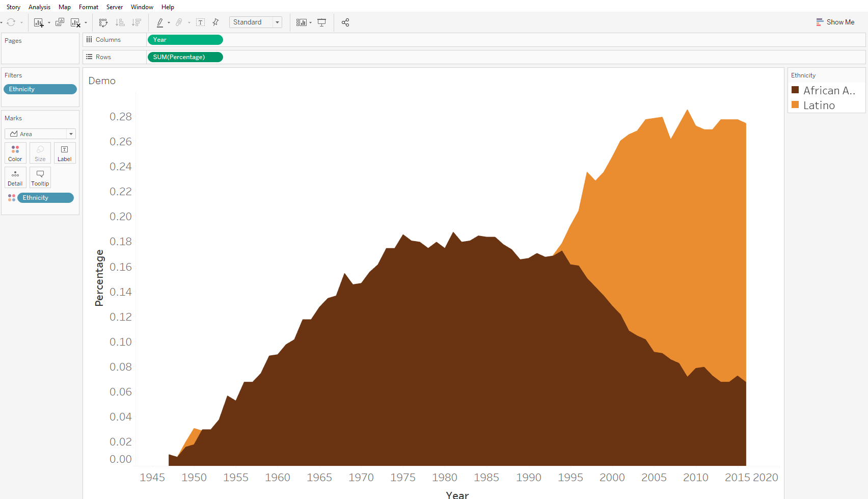Screen dimensions: 868x499
Task: Swap rows and columns using toolbar icon
Action: (103, 22)
